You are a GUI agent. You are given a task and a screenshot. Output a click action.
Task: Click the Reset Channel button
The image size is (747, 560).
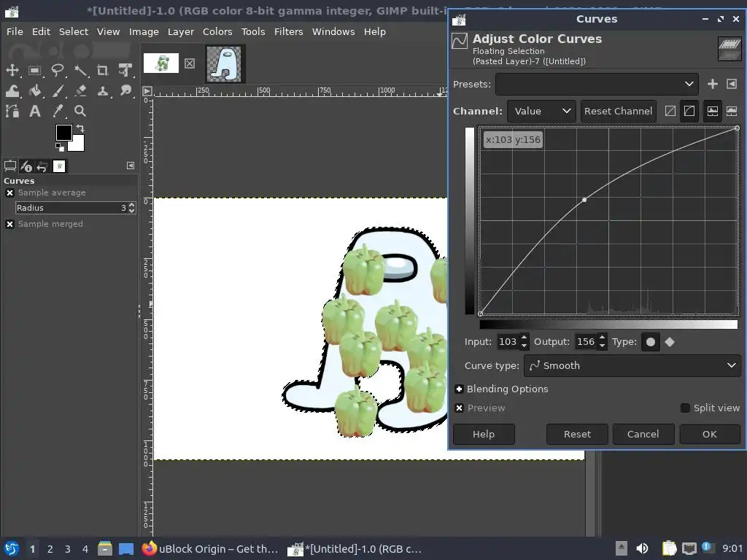coord(618,111)
